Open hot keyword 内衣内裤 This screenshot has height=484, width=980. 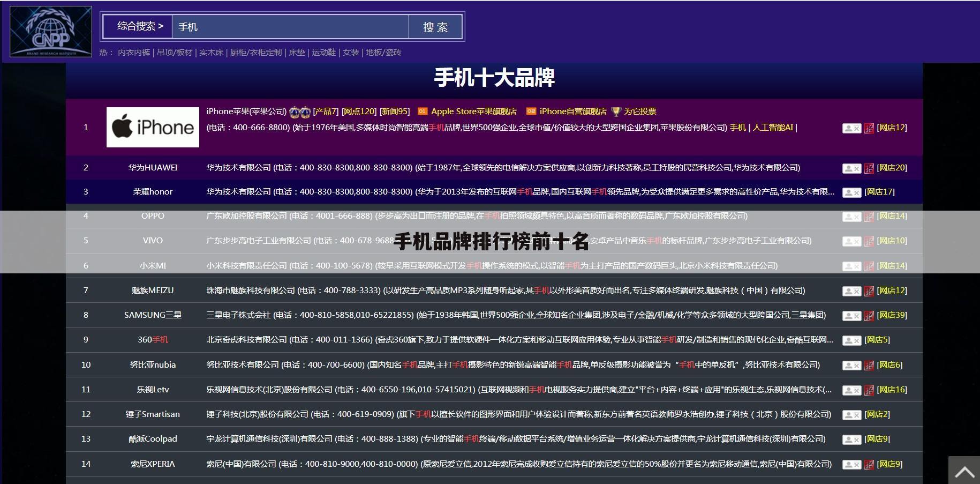tap(134, 53)
